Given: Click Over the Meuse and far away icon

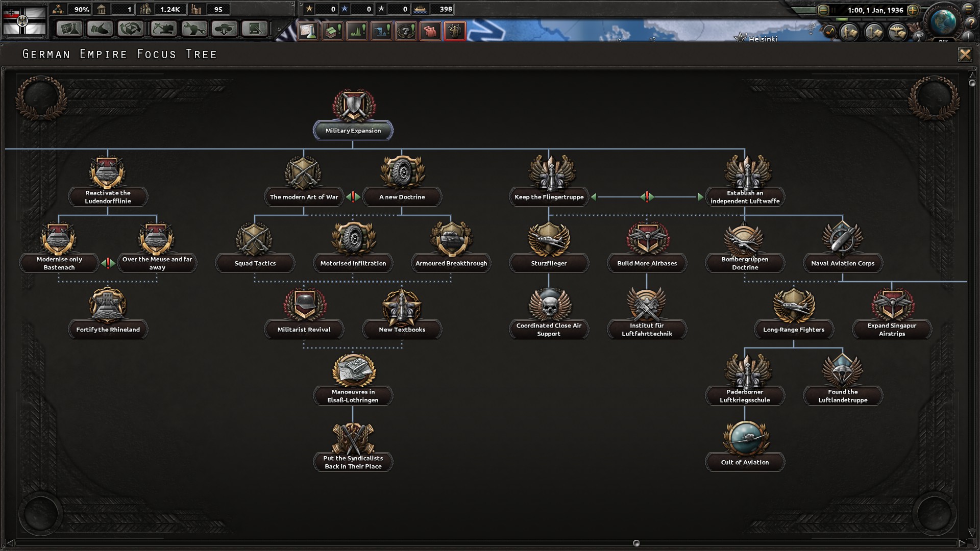Looking at the screenshot, I should 157,238.
